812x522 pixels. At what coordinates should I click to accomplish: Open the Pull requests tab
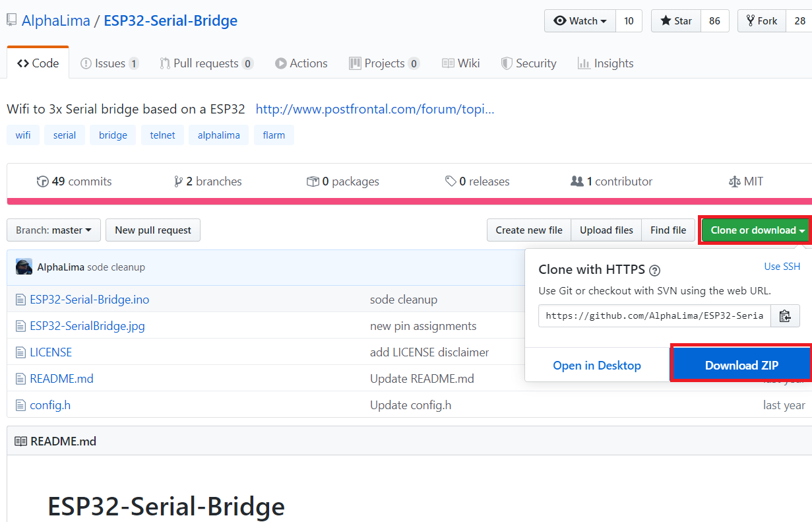[x=206, y=63]
